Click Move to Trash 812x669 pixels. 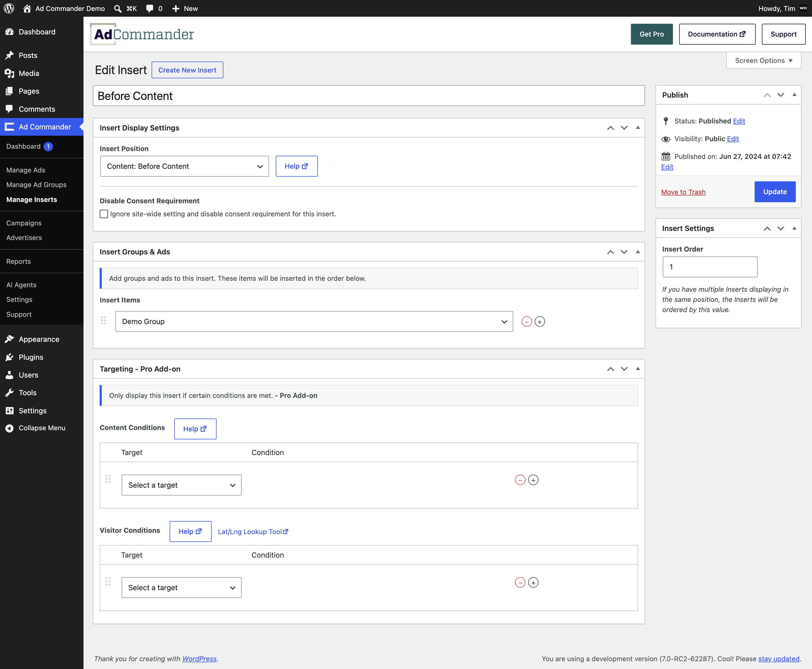tap(683, 192)
